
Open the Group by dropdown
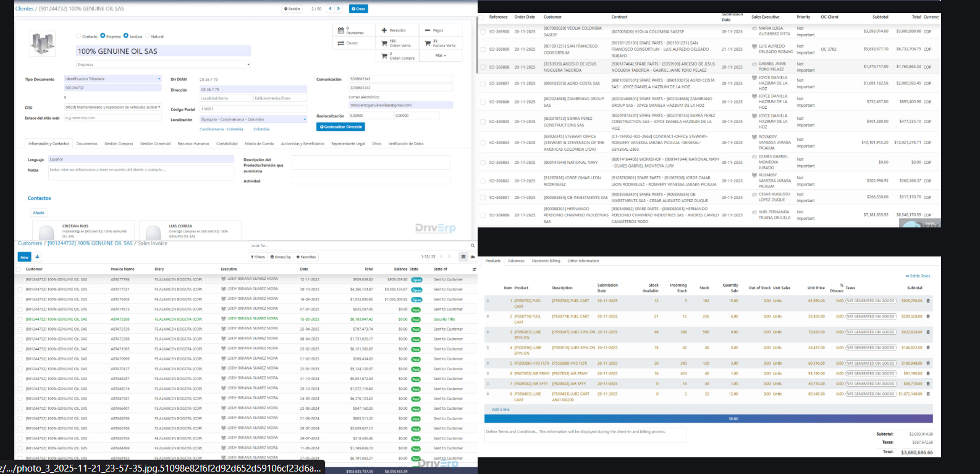click(281, 257)
